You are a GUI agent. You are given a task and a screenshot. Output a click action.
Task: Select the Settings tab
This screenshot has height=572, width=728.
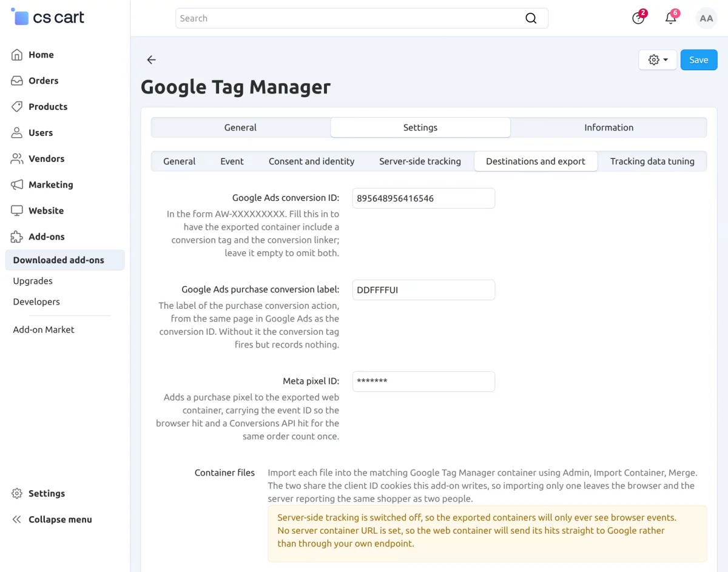[420, 127]
